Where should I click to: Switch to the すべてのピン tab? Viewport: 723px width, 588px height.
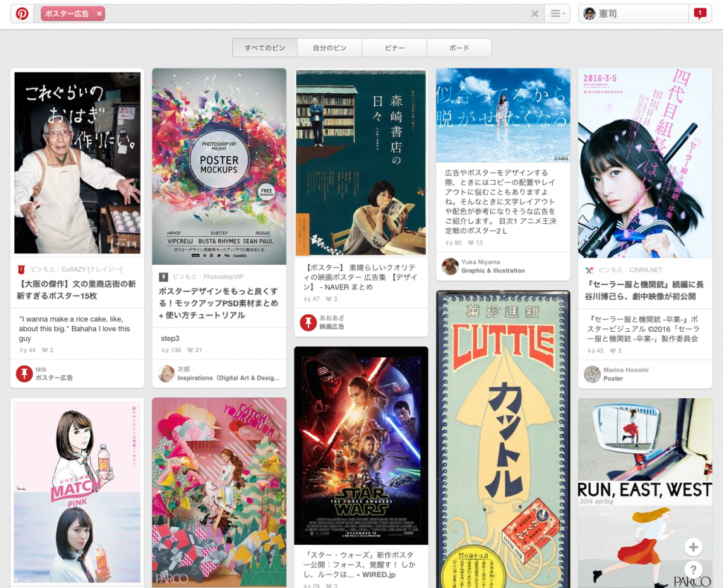265,48
